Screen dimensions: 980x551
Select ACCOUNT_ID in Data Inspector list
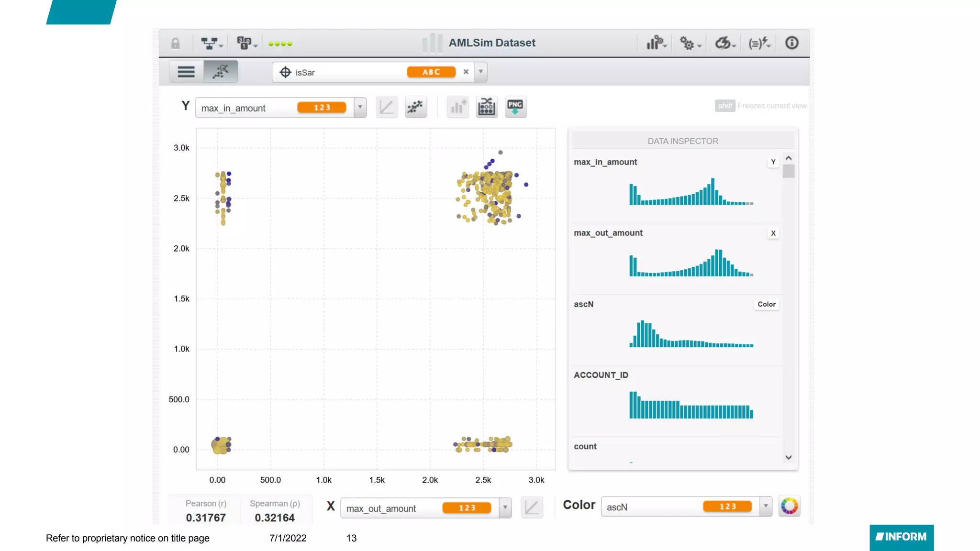(x=601, y=375)
